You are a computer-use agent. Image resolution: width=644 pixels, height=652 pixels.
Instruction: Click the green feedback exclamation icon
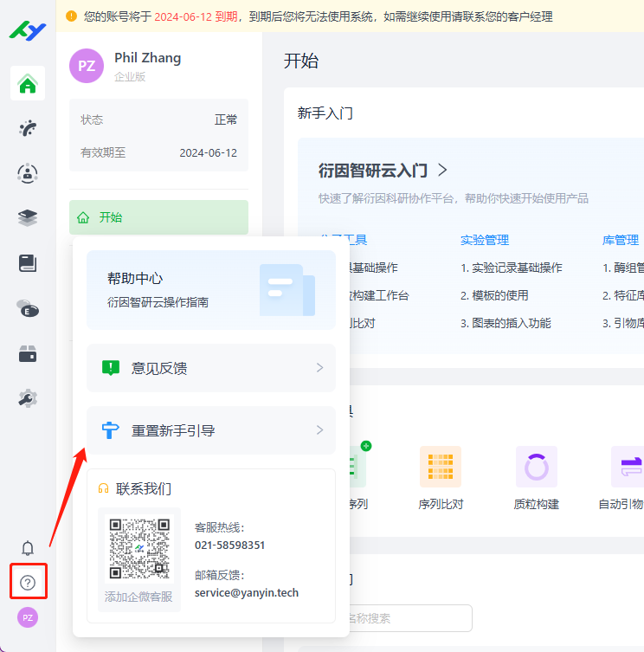(x=111, y=368)
